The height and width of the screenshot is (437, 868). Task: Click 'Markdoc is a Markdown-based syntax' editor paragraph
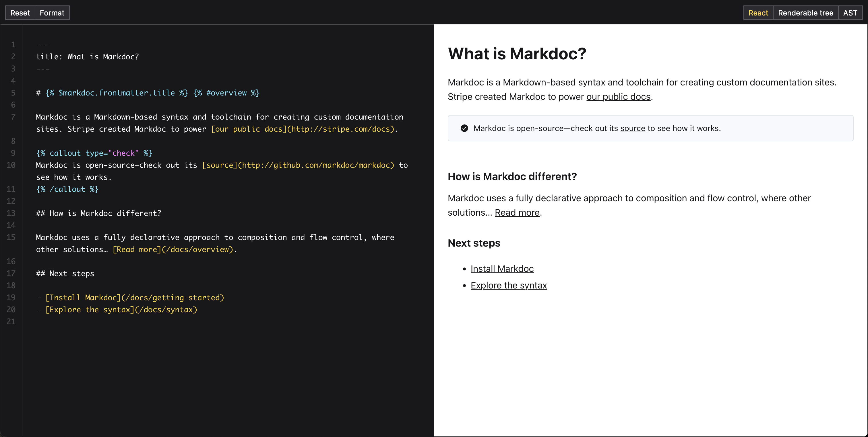[219, 123]
